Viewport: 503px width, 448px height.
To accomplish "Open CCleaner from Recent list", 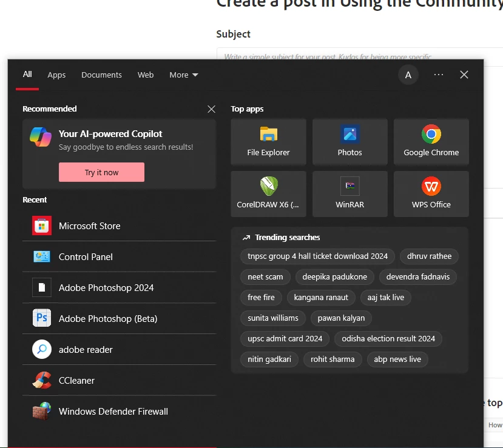I will coord(120,380).
